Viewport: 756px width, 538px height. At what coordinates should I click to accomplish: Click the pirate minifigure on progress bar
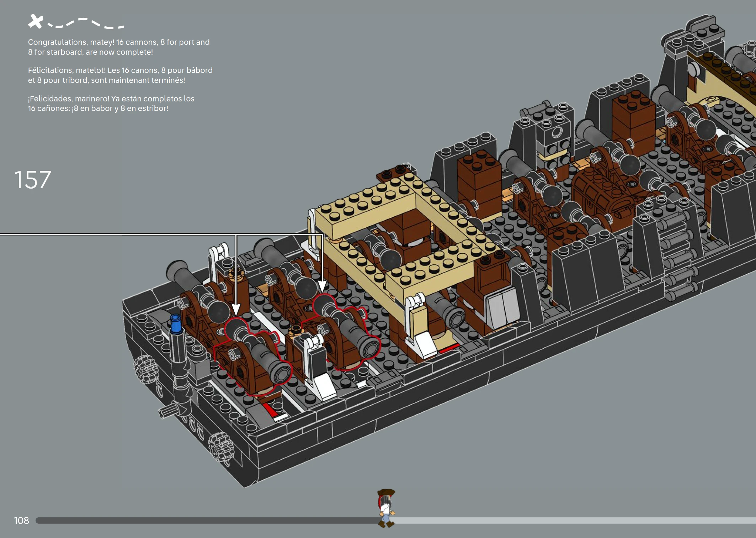tap(386, 508)
